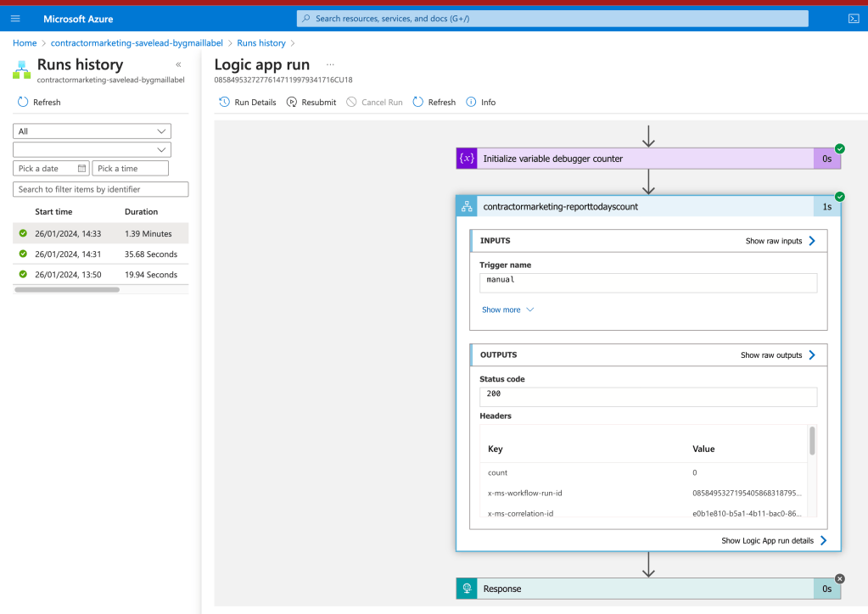Click the run ID beneath Logic app run

pos(283,80)
